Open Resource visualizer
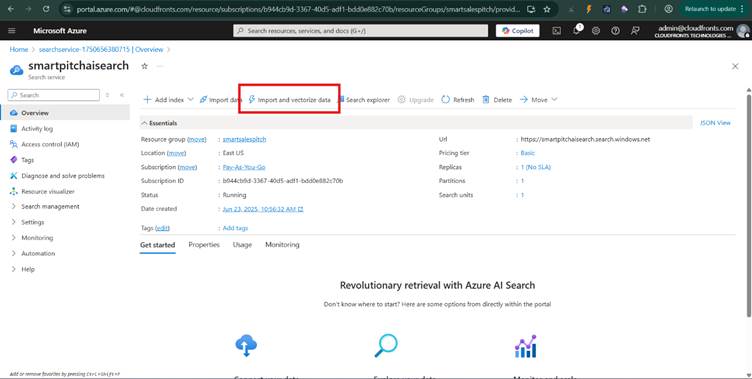 coord(47,191)
